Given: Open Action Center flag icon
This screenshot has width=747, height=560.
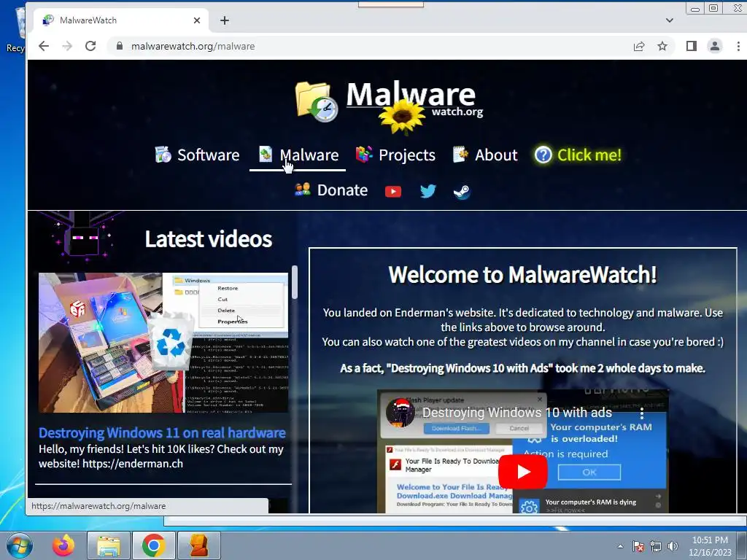Looking at the screenshot, I should click(638, 546).
